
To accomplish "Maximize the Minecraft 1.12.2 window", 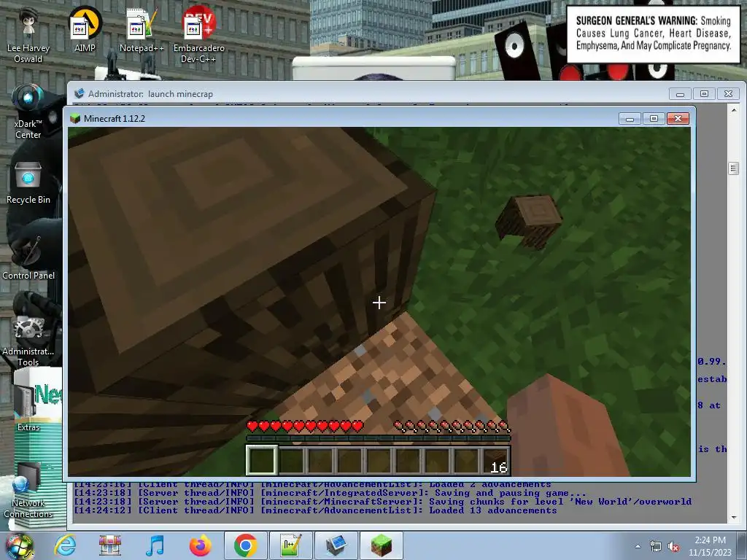I will 654,119.
